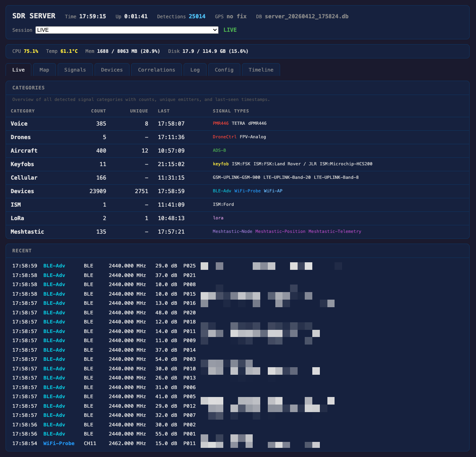Select the ISM category row

tap(238, 205)
